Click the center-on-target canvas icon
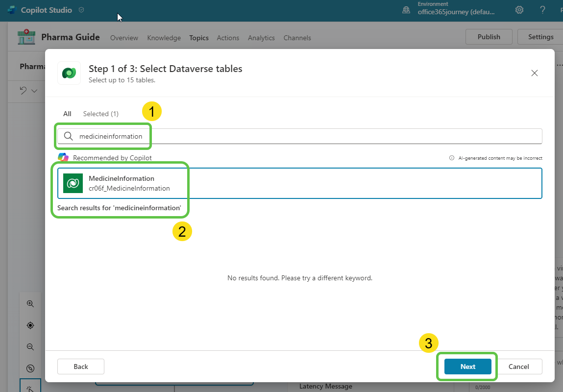The width and height of the screenshot is (563, 392). tap(30, 325)
